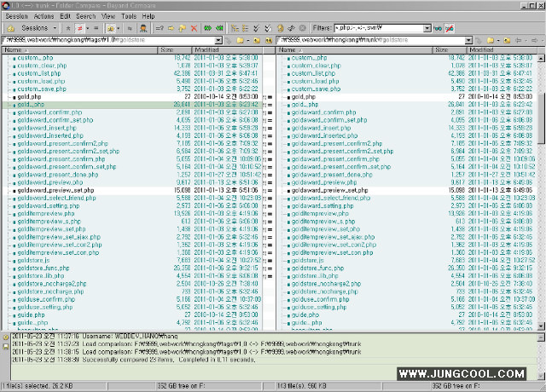Image resolution: width=546 pixels, height=392 pixels.
Task: Open the Help menu
Action: point(148,16)
